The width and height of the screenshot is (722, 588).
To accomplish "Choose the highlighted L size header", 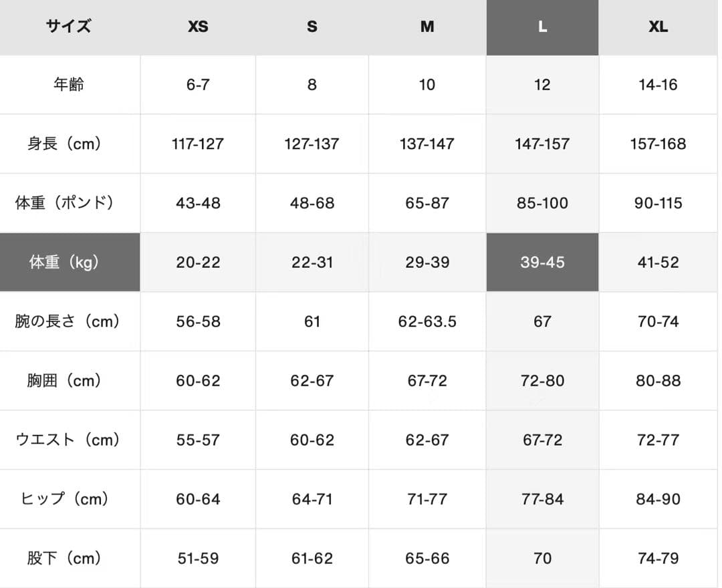I will coord(542,27).
